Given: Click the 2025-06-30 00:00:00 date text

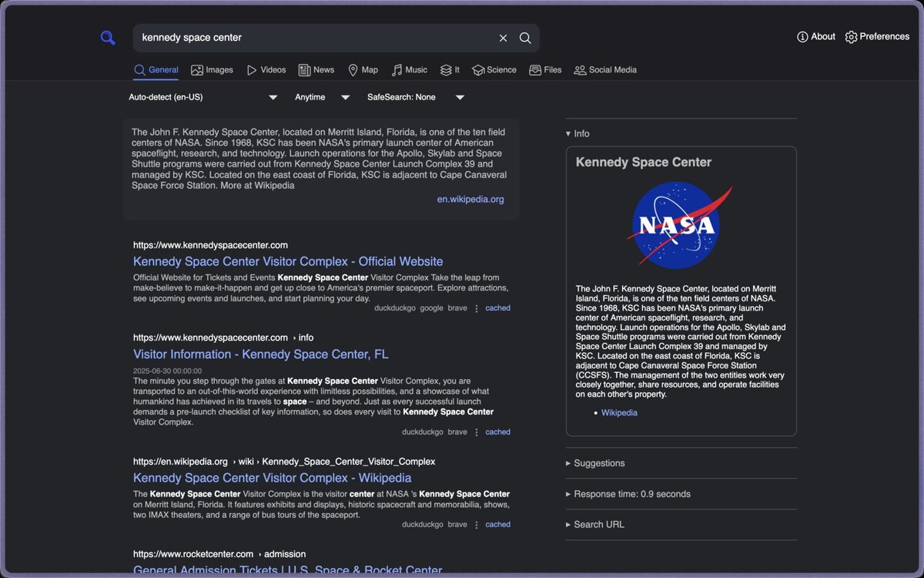Looking at the screenshot, I should pyautogui.click(x=167, y=371).
